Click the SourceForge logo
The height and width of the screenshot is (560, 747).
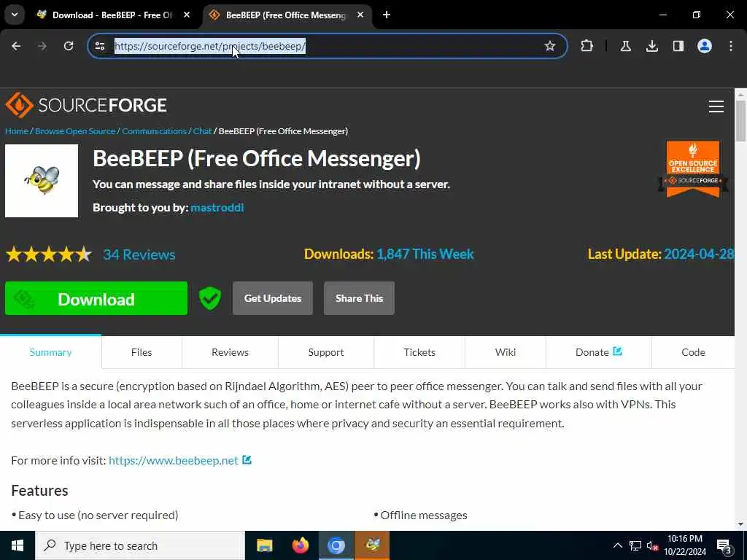point(86,105)
